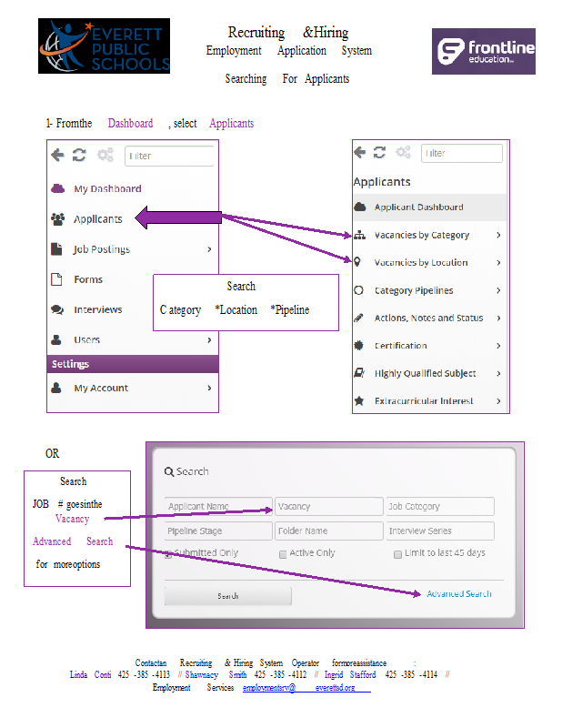Click the Job Category field
This screenshot has height=728, width=562.
click(440, 506)
